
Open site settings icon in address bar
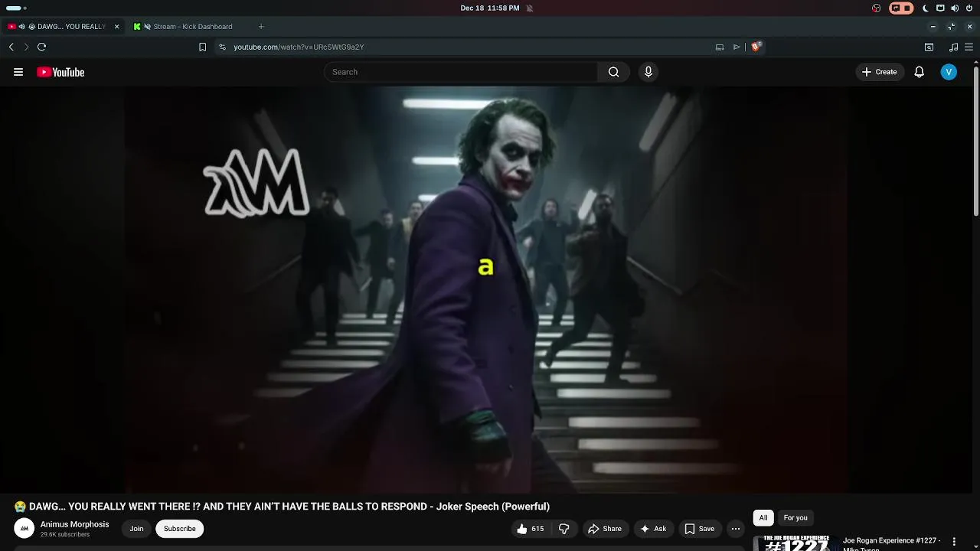click(222, 47)
